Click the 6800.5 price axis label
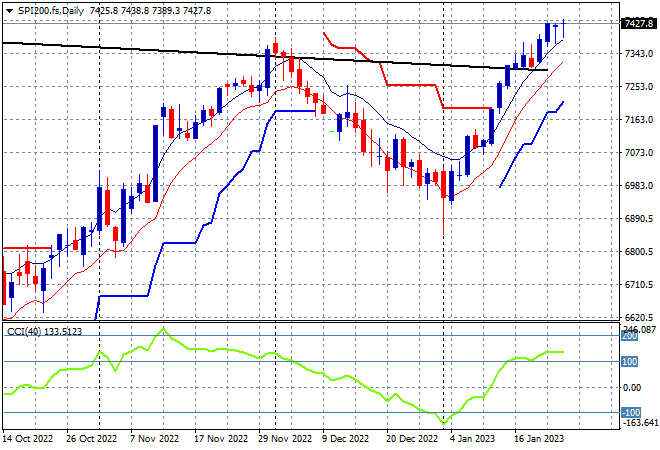The width and height of the screenshot is (660, 450). pos(639,252)
